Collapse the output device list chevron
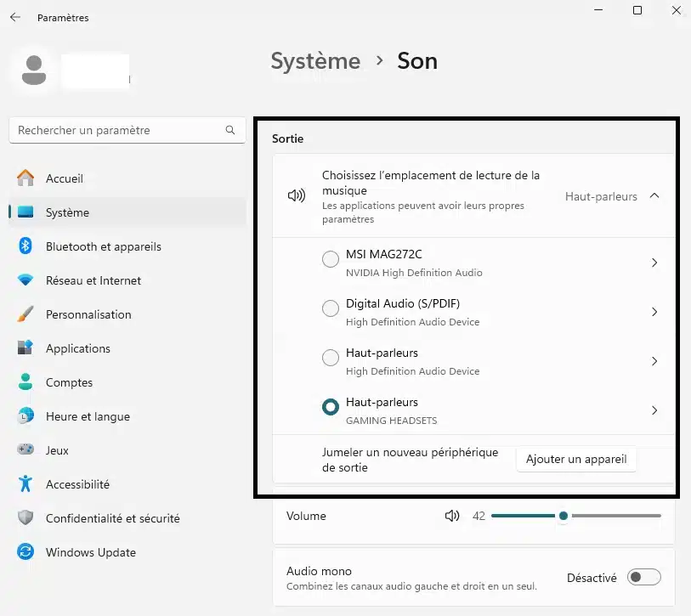Screen dimensions: 691x616 [654, 195]
